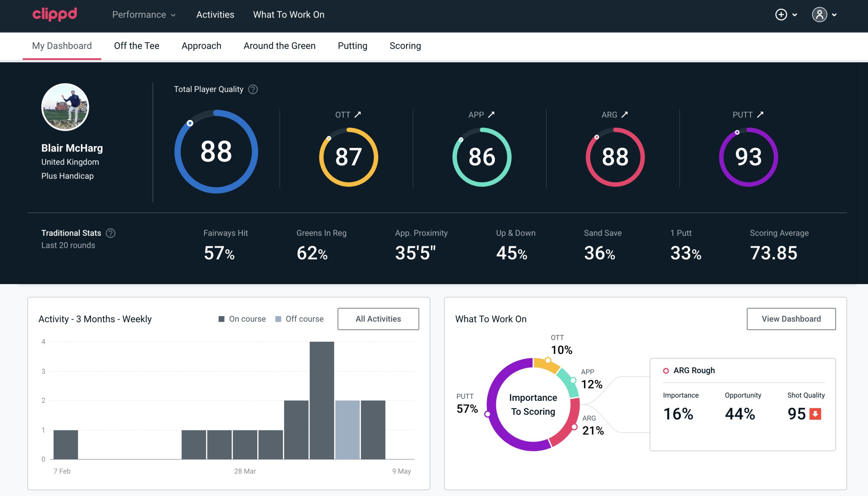
Task: Expand the user account menu chevron
Action: point(835,15)
